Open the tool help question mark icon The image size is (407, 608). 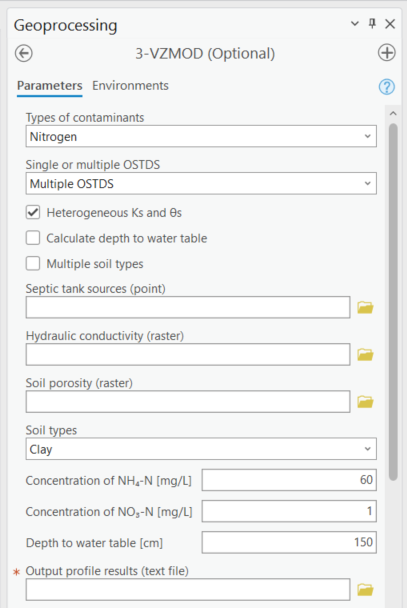pos(386,86)
